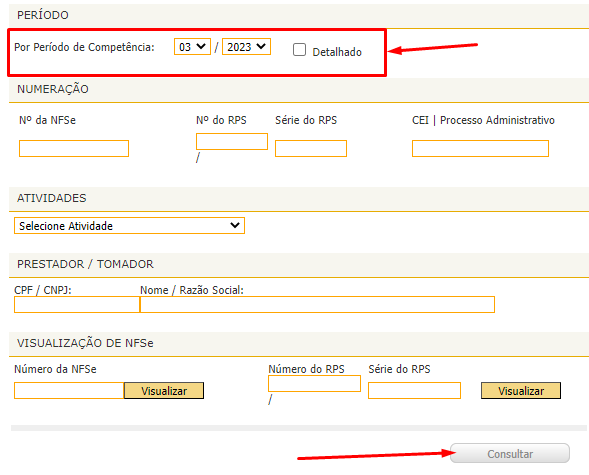
Task: Click the PERÍODO section header
Action: click(x=43, y=15)
